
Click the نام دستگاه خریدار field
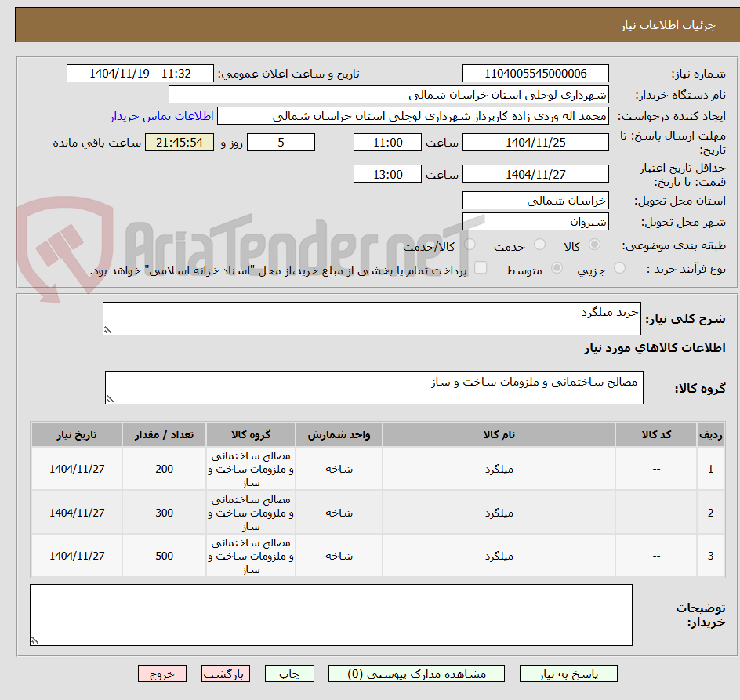(x=388, y=95)
